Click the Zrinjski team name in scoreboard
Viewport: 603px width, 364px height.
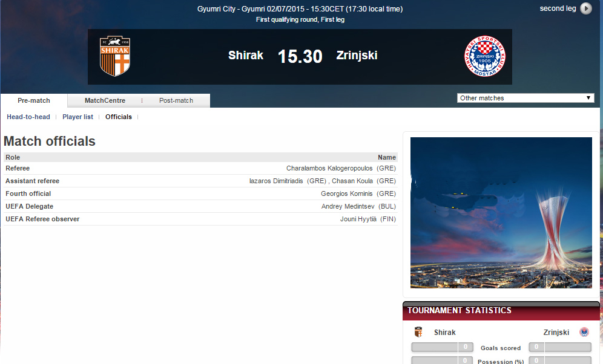coord(357,56)
